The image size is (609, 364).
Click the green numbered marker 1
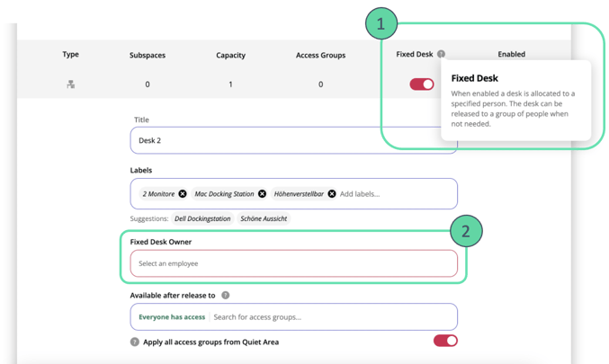coord(381,24)
